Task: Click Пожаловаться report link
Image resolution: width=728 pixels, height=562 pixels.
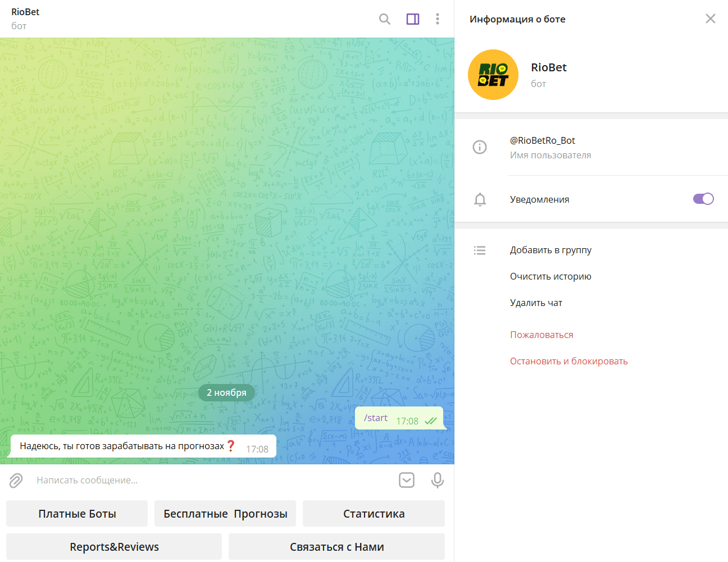Action: [x=542, y=335]
